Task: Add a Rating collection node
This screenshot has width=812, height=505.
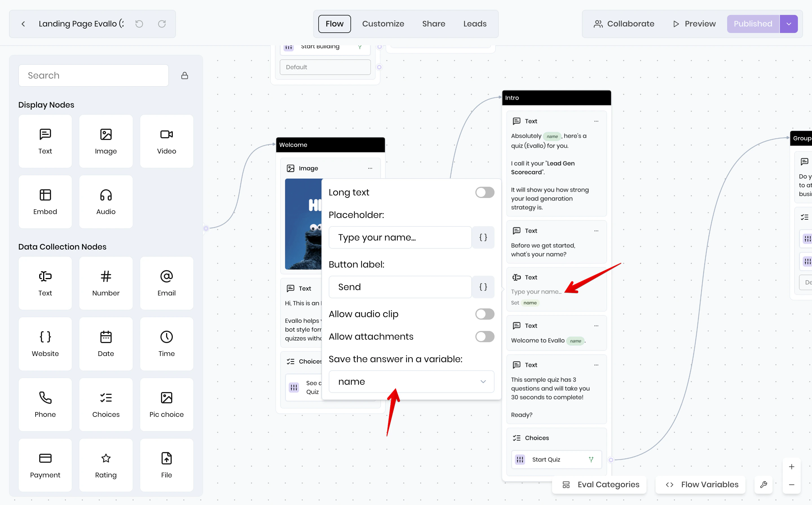Action: click(106, 465)
